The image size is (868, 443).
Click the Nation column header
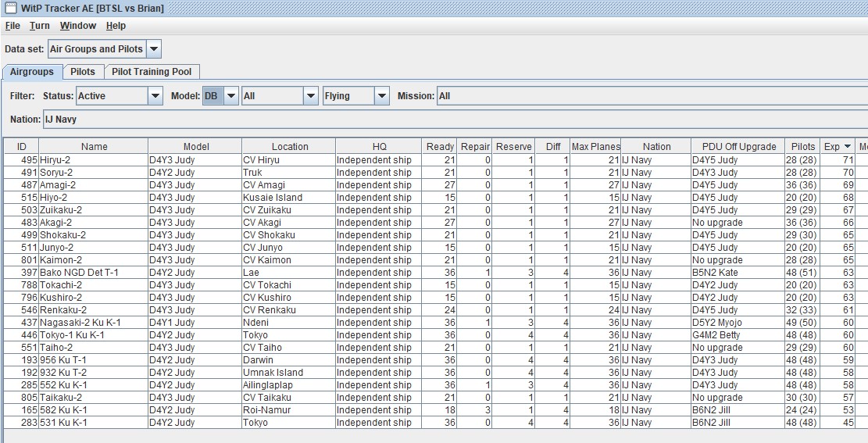tap(656, 147)
